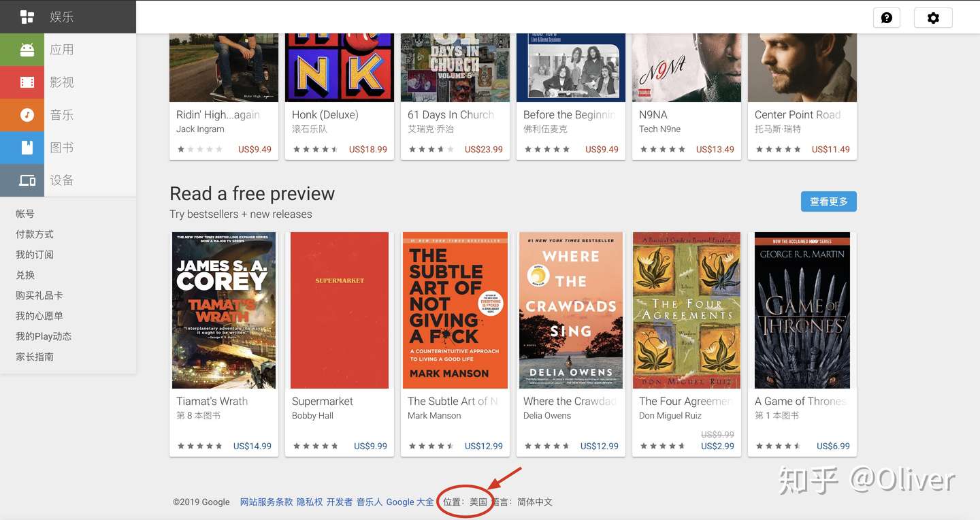Image resolution: width=980 pixels, height=520 pixels.
Task: Click author Mark Manson
Action: point(434,416)
